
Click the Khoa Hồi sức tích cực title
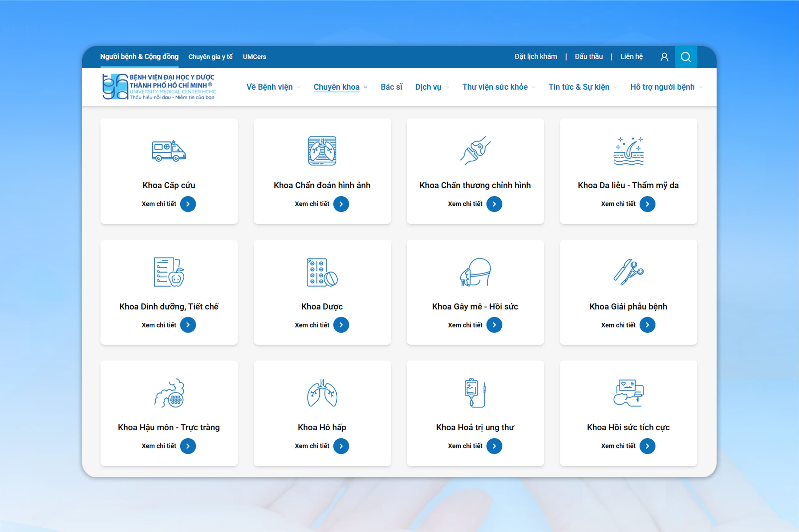coord(628,427)
